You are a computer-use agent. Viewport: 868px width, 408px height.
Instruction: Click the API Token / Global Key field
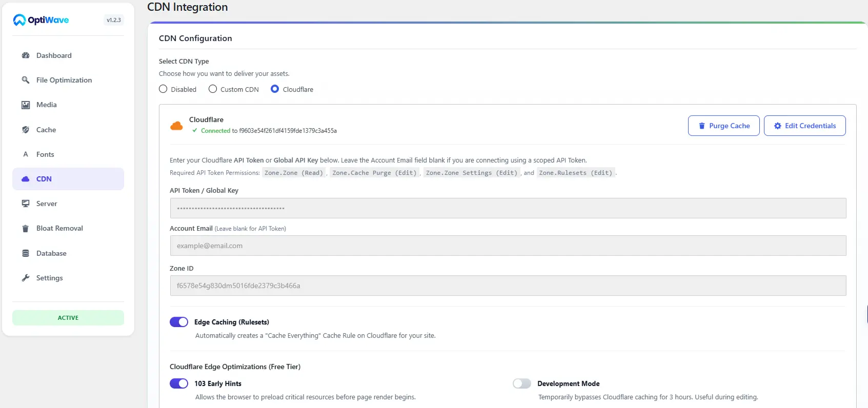tap(508, 208)
